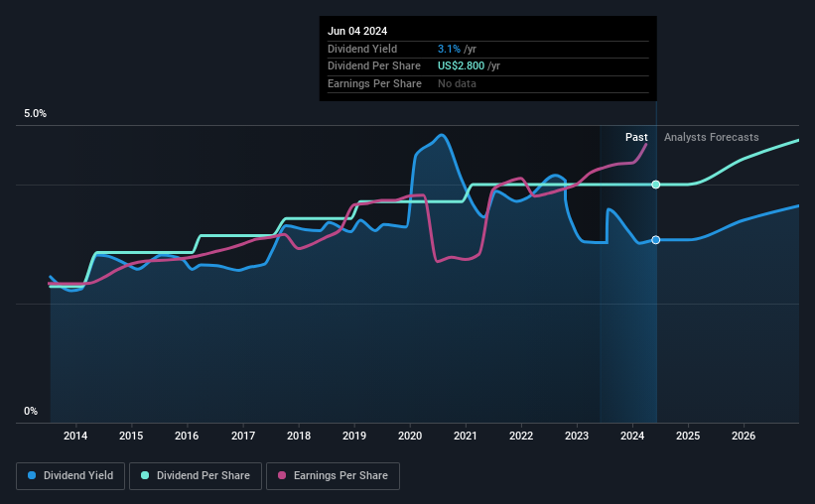This screenshot has width=815, height=504.
Task: Select the blue dividend yield data point
Action: point(656,239)
